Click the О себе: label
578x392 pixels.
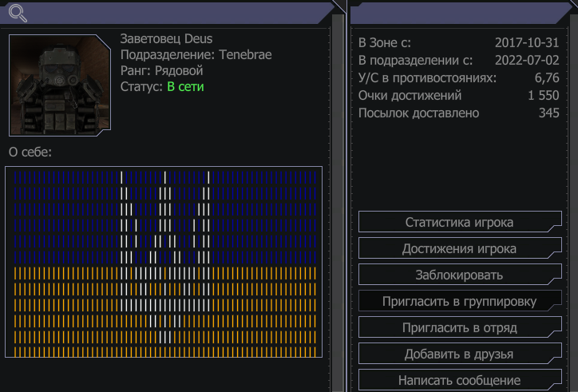click(x=30, y=152)
